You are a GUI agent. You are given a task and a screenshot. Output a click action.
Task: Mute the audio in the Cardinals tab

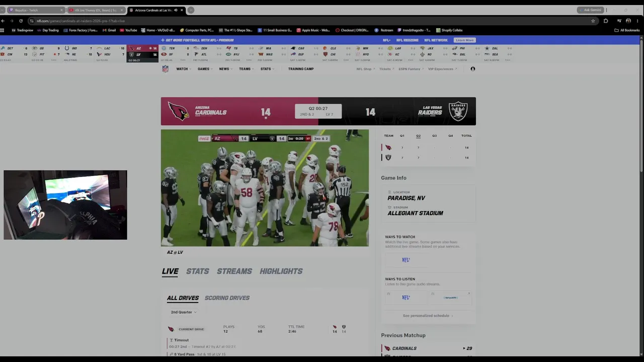pos(175,10)
